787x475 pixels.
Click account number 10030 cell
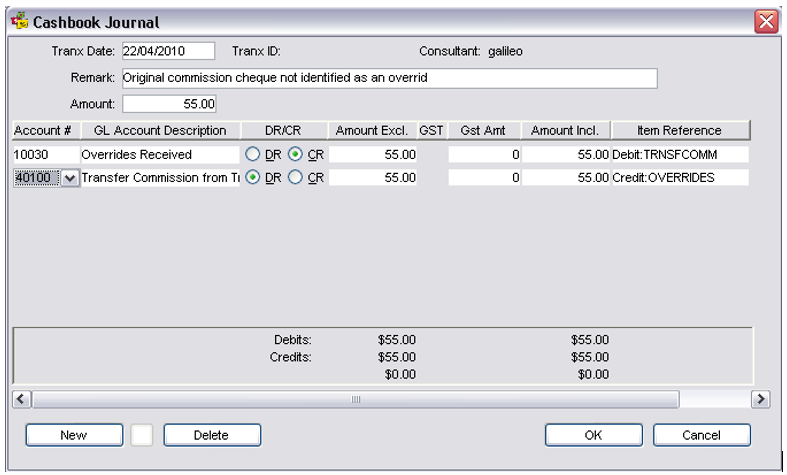click(46, 155)
